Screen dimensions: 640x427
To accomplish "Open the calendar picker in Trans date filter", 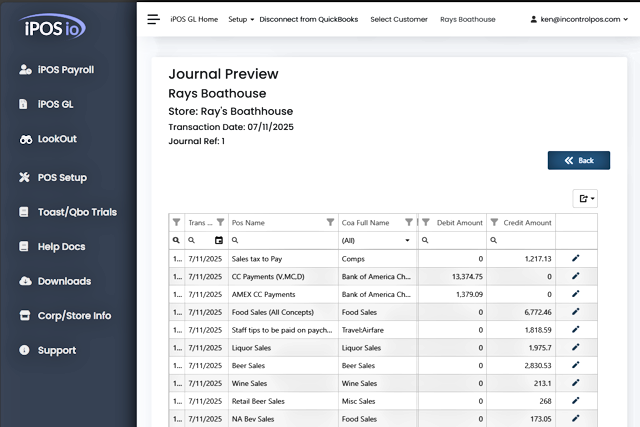I will point(219,241).
